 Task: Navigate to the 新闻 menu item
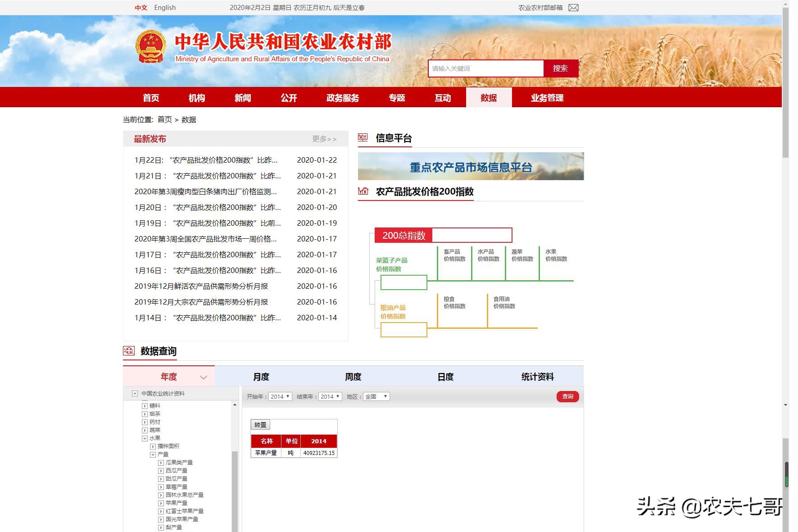click(243, 98)
